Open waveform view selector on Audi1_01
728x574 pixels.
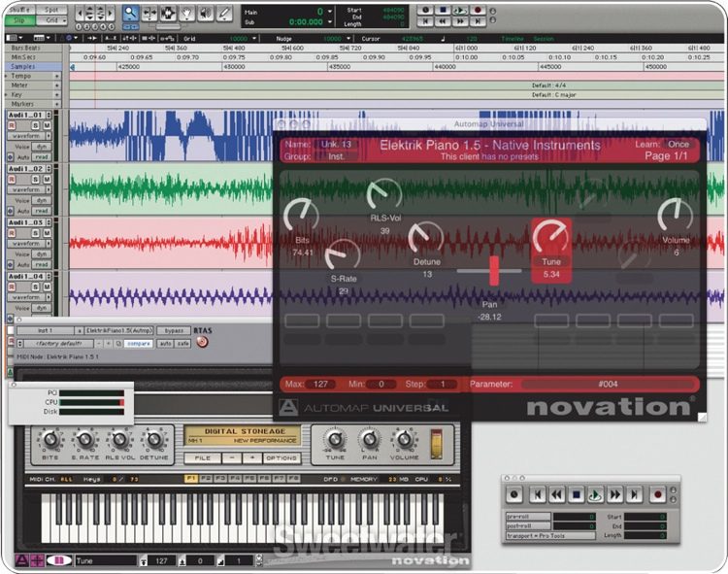click(29, 136)
